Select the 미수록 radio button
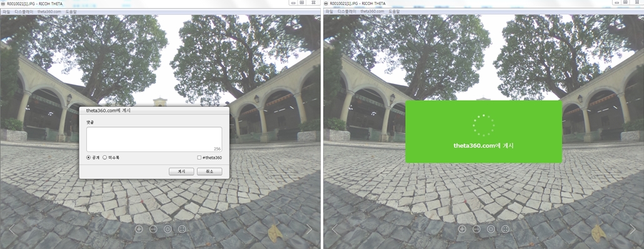 click(x=104, y=158)
